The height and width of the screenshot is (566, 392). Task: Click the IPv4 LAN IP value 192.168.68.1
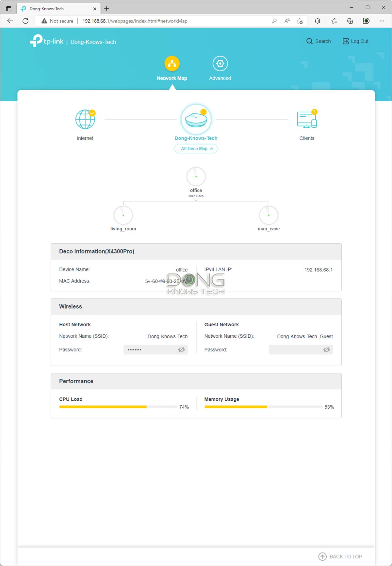click(318, 270)
